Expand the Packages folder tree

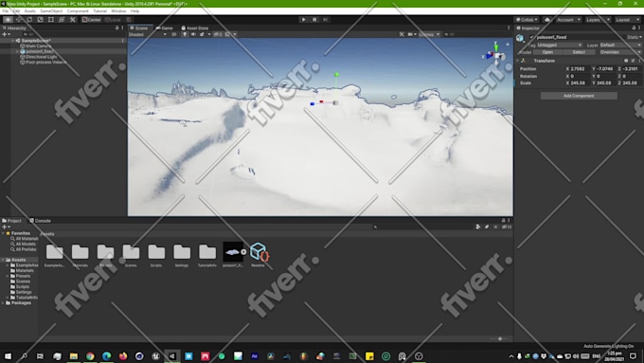[3, 302]
